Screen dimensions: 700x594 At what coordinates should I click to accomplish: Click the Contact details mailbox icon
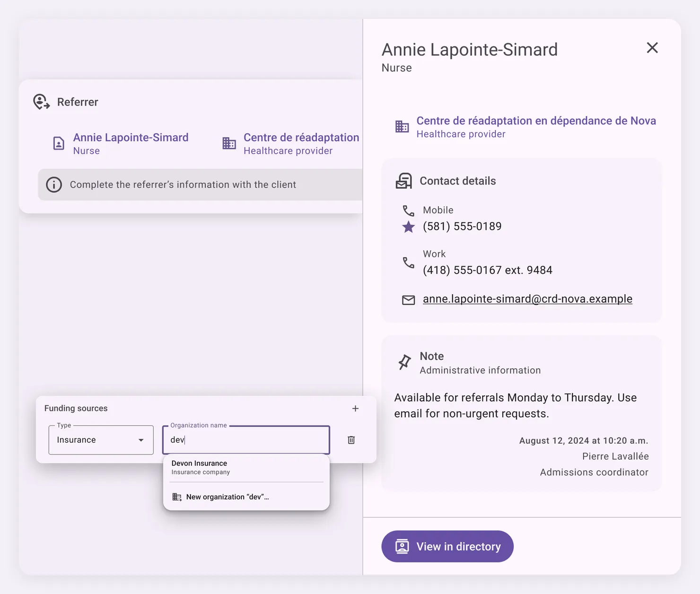click(x=404, y=181)
